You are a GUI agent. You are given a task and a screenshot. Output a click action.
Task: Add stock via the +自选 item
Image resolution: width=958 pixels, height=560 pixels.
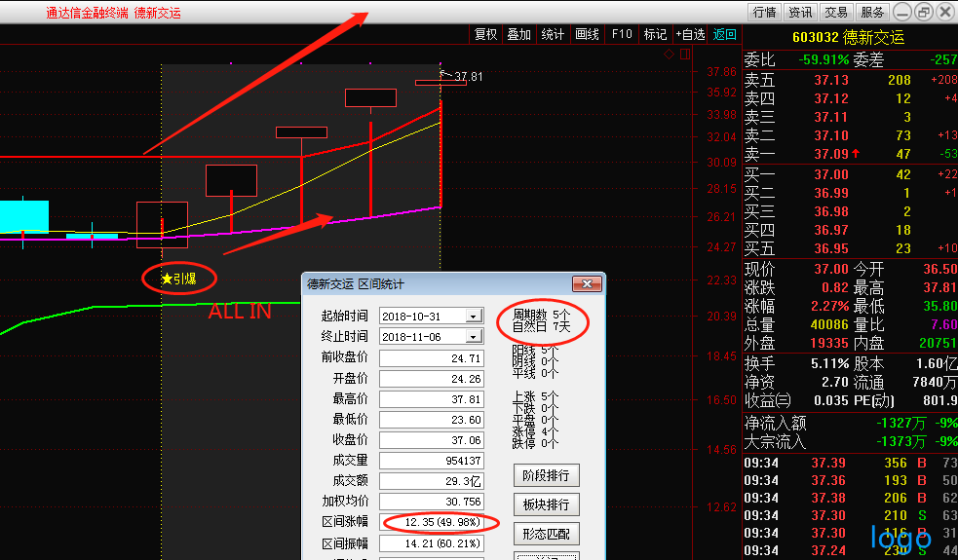point(690,34)
